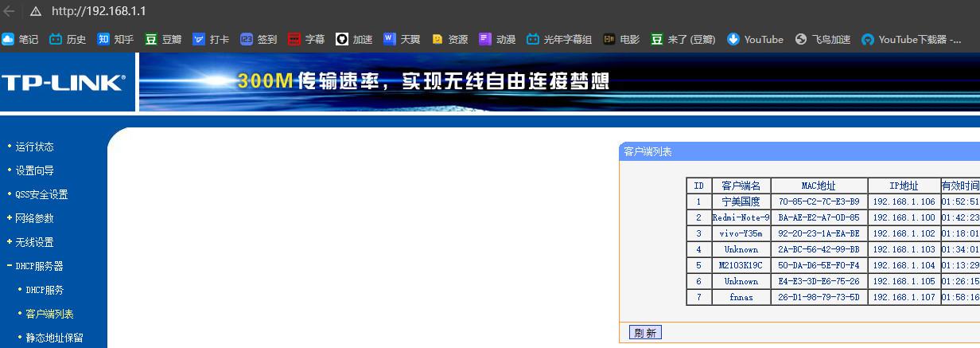Open the 知乎 bookmark icon
Image resolution: width=980 pixels, height=348 pixels.
pyautogui.click(x=103, y=39)
